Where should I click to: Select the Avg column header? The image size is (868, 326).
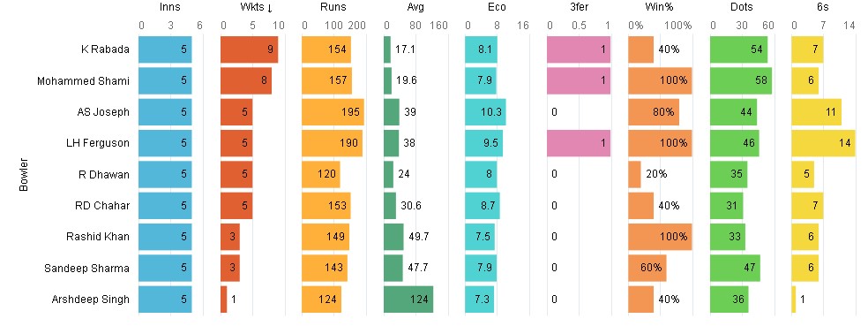(415, 8)
